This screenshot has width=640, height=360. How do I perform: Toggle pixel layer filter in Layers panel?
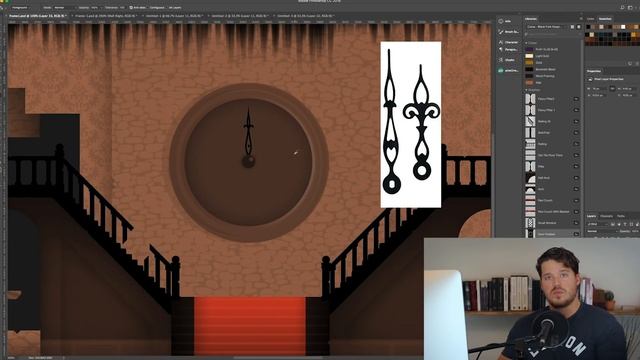613,224
